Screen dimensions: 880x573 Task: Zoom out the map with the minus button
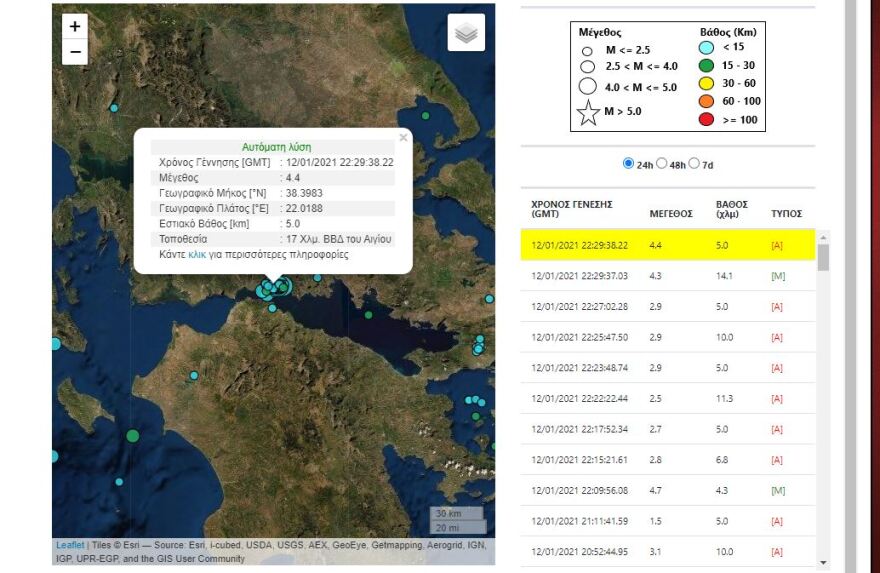(75, 52)
